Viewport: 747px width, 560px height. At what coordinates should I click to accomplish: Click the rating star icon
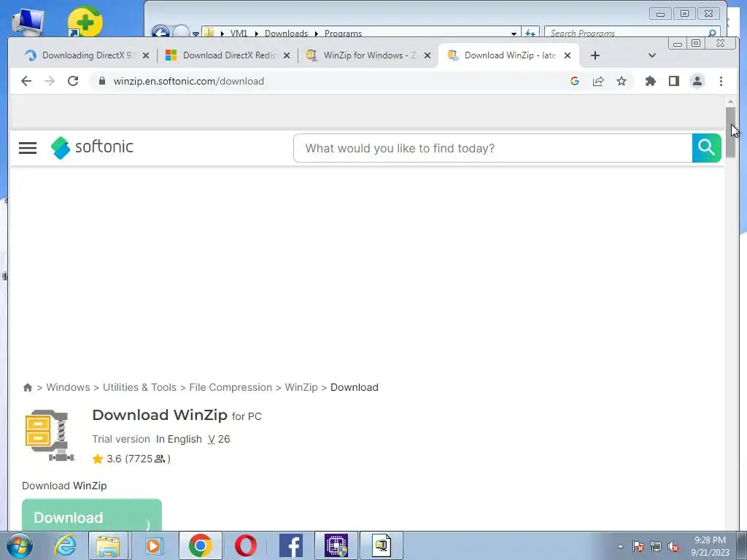98,459
